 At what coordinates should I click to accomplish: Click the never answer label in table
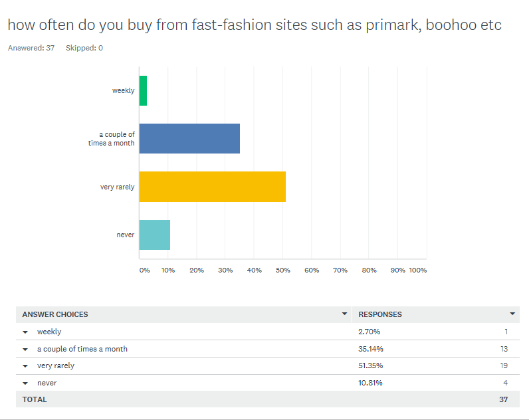pyautogui.click(x=47, y=383)
